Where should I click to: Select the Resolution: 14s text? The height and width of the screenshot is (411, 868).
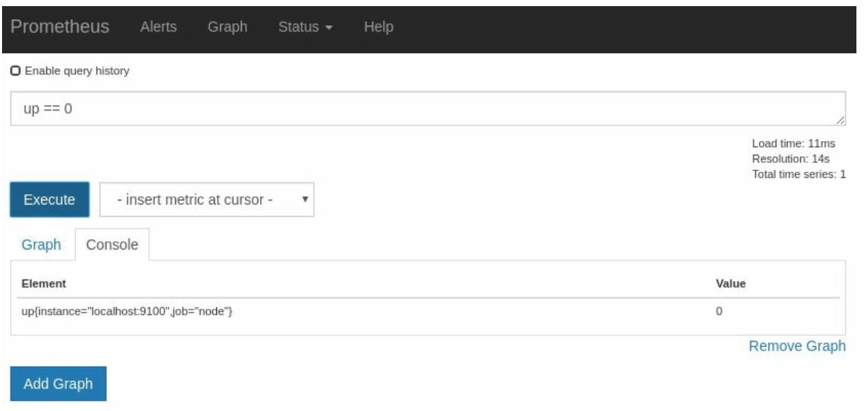(x=791, y=159)
